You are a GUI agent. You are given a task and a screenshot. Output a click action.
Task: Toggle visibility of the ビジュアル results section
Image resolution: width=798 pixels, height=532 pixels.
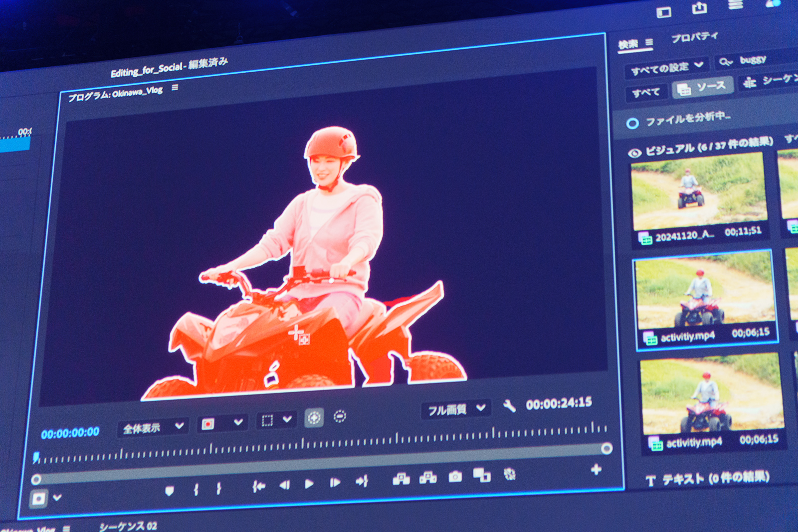click(633, 152)
